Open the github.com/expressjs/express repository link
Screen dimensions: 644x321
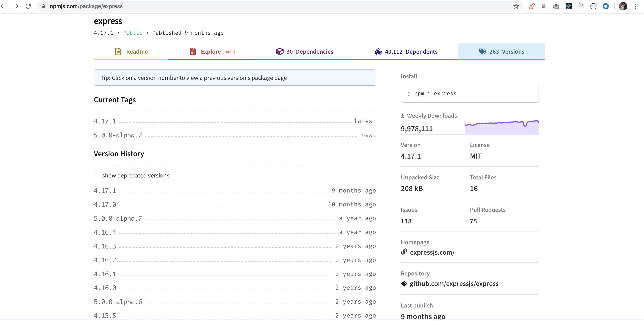(x=454, y=284)
